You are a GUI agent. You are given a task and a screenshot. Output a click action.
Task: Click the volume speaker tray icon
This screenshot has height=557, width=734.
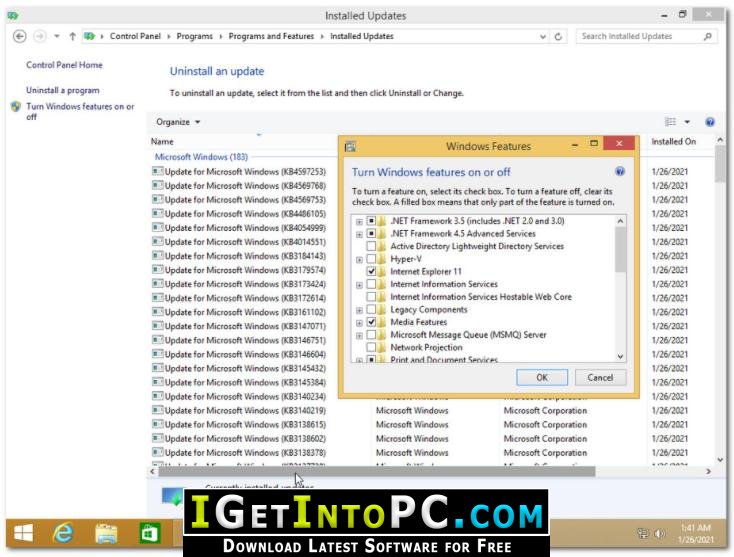tap(660, 534)
